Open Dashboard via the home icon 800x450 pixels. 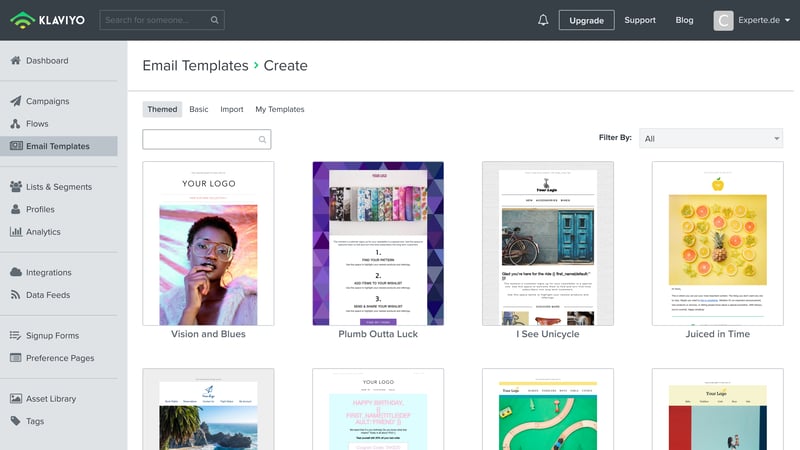pyautogui.click(x=16, y=61)
